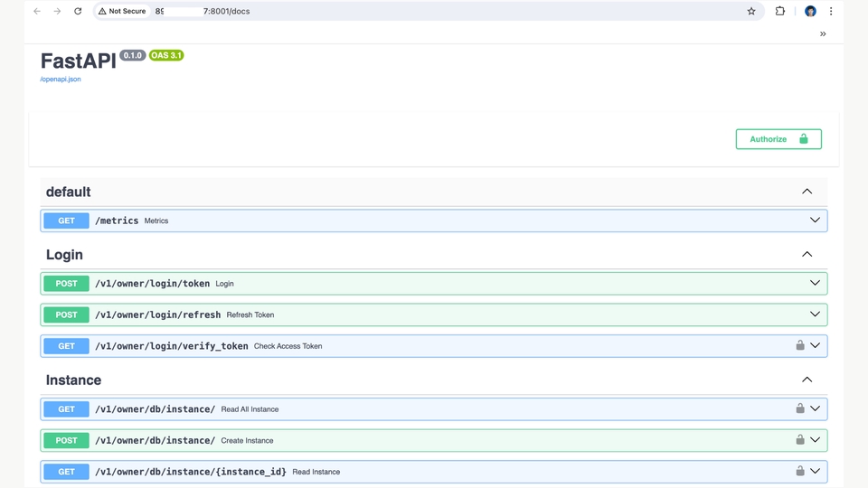Click the 'Check Access Token' description
Viewport: 868px width, 488px height.
click(x=288, y=346)
